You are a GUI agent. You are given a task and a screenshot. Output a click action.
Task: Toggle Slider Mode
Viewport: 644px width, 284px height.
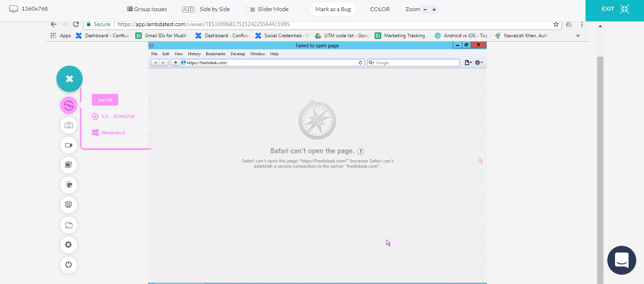tap(267, 9)
